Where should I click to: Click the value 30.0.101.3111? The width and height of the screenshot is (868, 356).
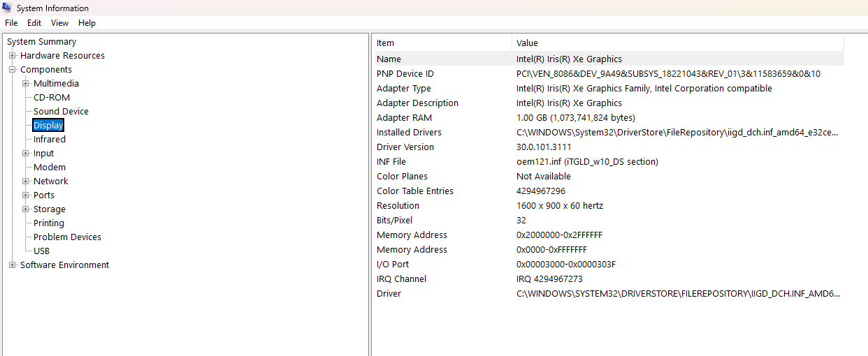[544, 147]
